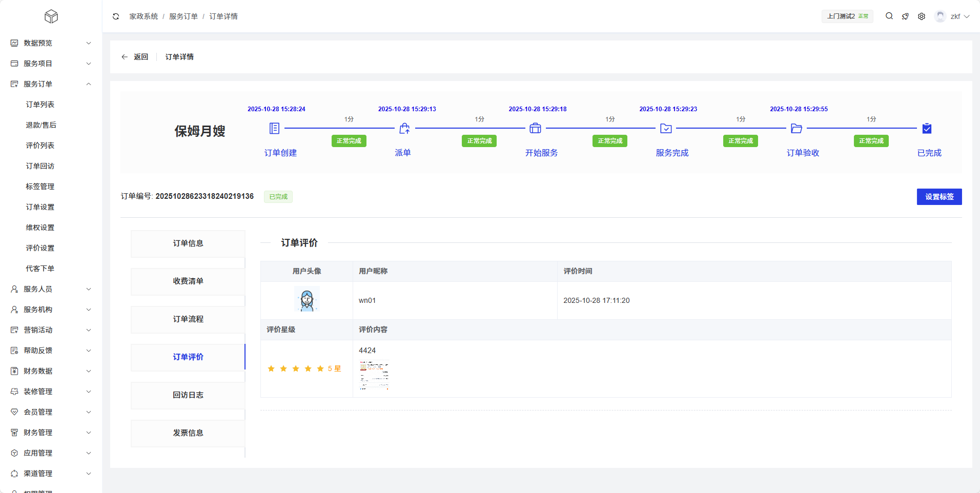Screen dimensions: 980x493
Task: Click the five-star rating display
Action: 296,368
